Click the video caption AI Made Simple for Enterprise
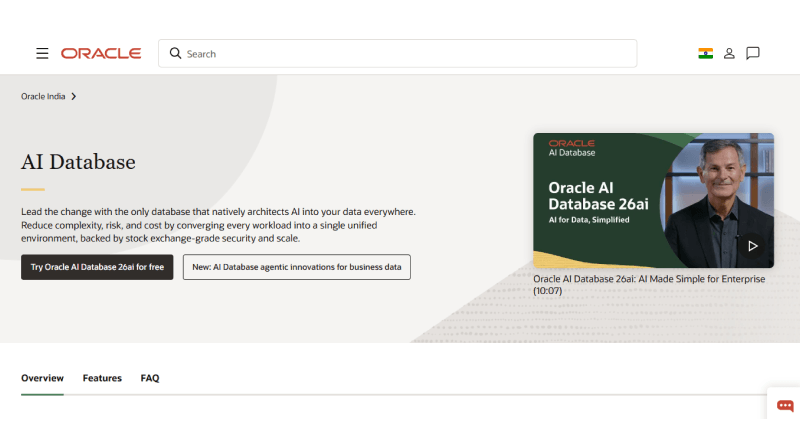Screen dimensions: 800x445 649,285
